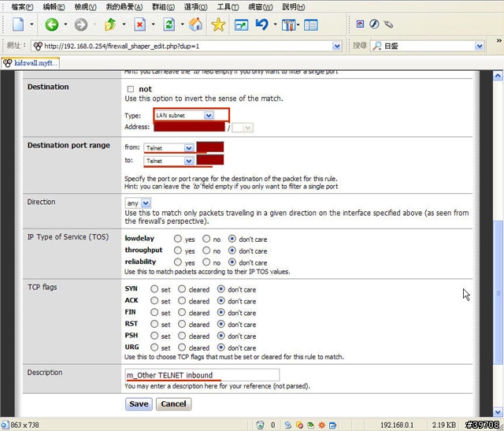Click the gray forward arrow icon
The image size is (504, 431).
[x=80, y=24]
